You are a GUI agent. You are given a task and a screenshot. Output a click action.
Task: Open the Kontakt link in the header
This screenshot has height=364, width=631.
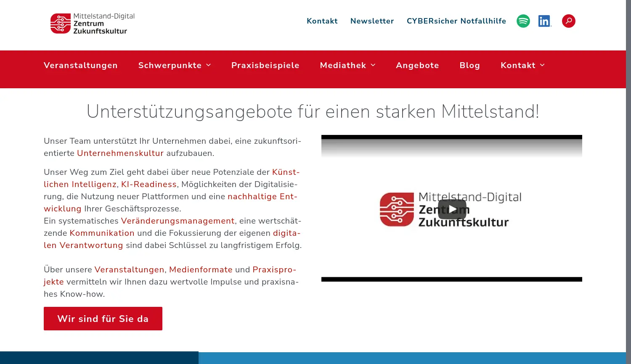click(322, 21)
